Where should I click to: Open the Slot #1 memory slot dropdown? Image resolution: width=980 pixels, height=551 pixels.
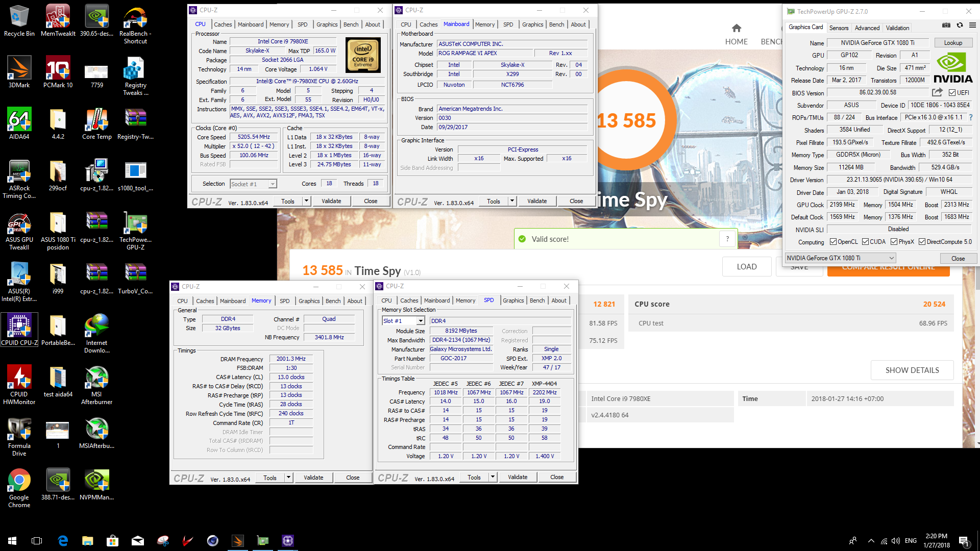tap(403, 321)
